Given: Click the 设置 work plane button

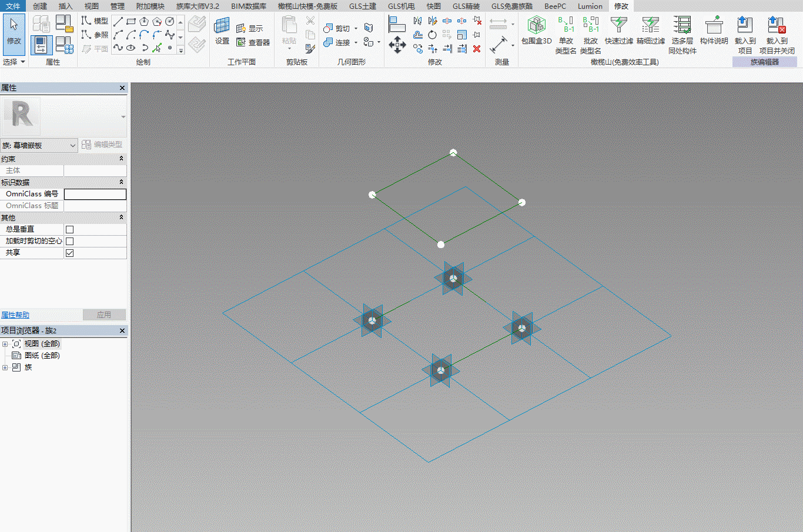Looking at the screenshot, I should point(222,31).
